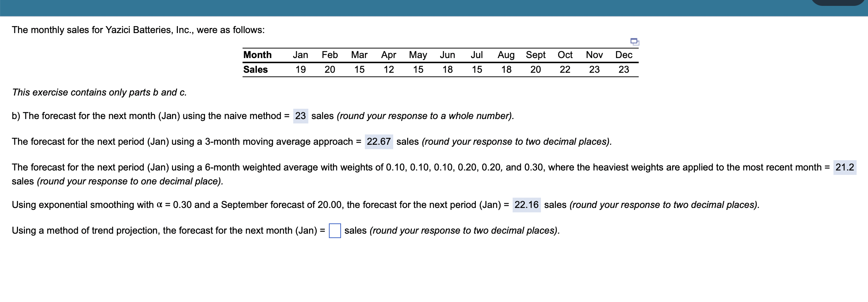This screenshot has height=302, width=868.
Task: Select the Oct sales value 22
Action: pyautogui.click(x=565, y=70)
